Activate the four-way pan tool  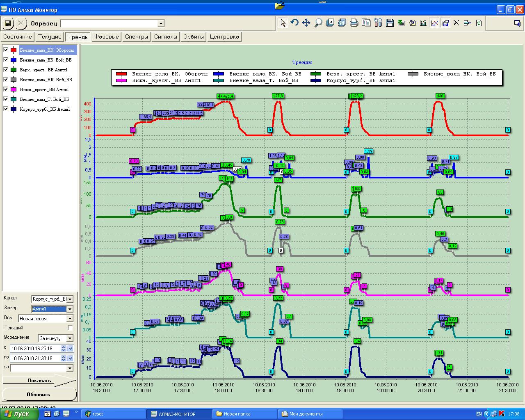306,23
